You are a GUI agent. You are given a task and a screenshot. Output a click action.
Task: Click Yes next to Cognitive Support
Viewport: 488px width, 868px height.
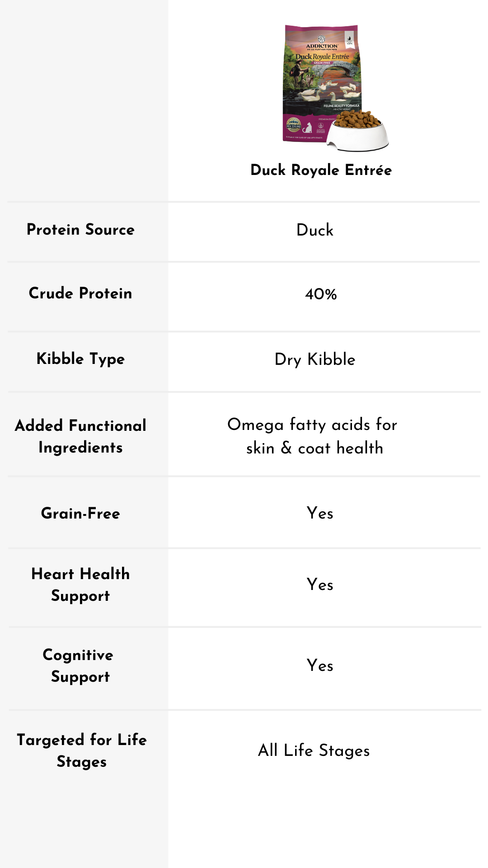320,665
